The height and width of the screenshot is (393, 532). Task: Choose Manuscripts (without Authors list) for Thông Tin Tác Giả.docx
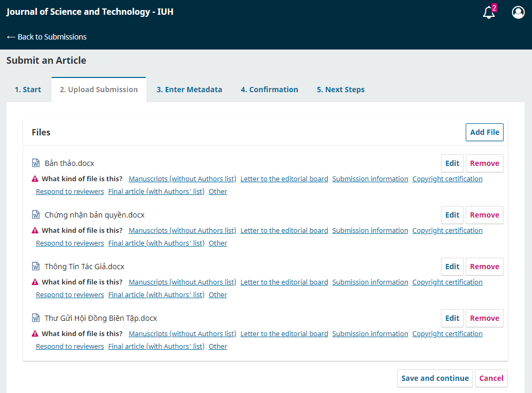click(183, 282)
